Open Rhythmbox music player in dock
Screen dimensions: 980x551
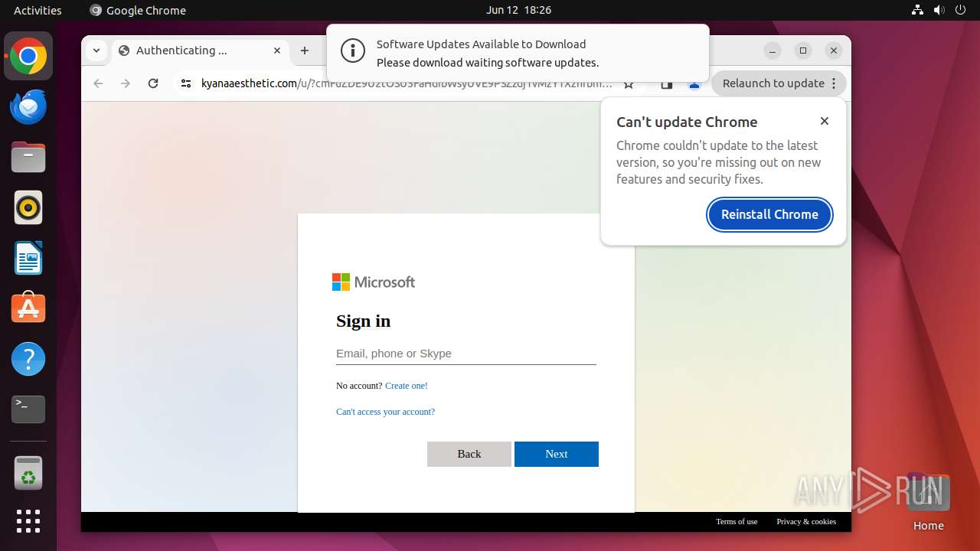click(x=28, y=207)
